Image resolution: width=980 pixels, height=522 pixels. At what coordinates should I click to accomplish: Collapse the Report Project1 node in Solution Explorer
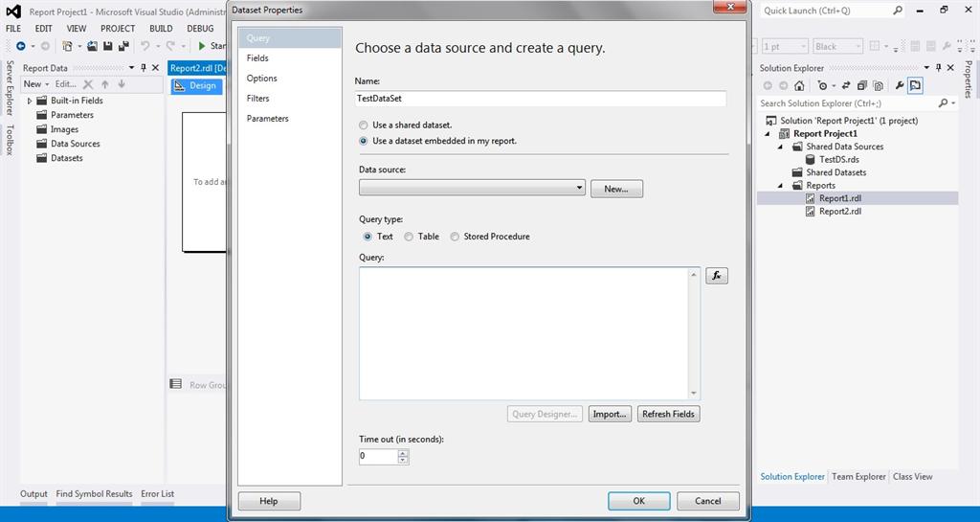(x=768, y=134)
